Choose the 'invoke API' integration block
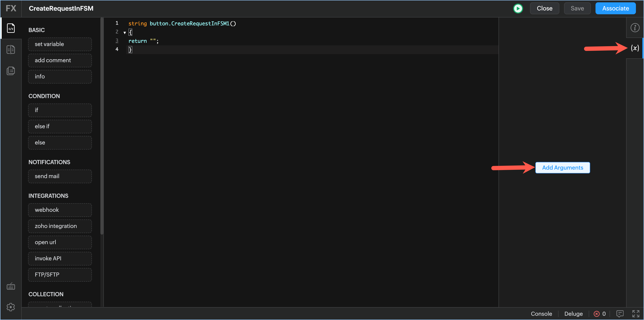Screen dimensions: 644x320 [x=60, y=258]
